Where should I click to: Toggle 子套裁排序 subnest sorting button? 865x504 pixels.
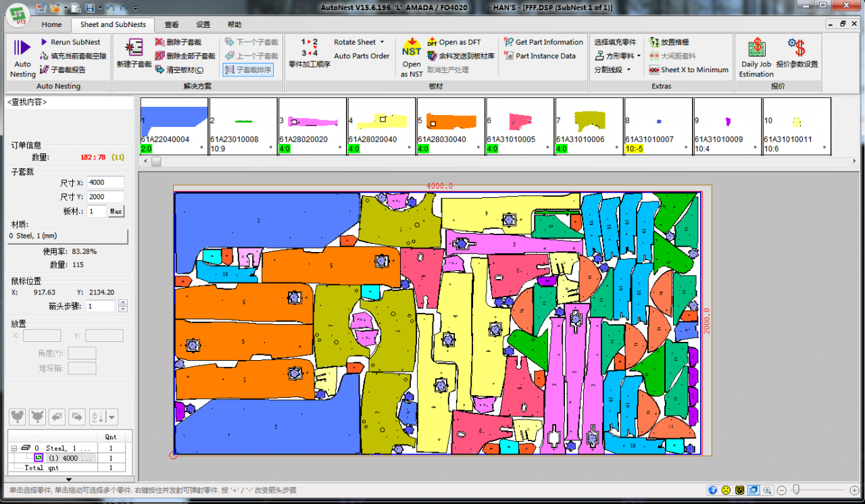[248, 70]
